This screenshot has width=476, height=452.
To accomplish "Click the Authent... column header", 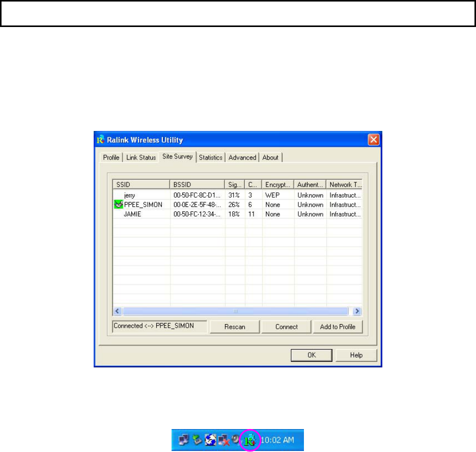I will pos(310,184).
